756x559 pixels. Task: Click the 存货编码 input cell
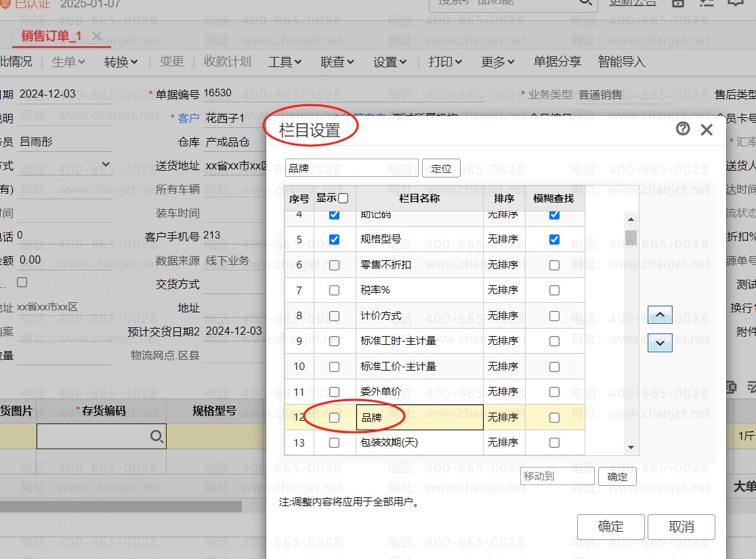pyautogui.click(x=101, y=436)
